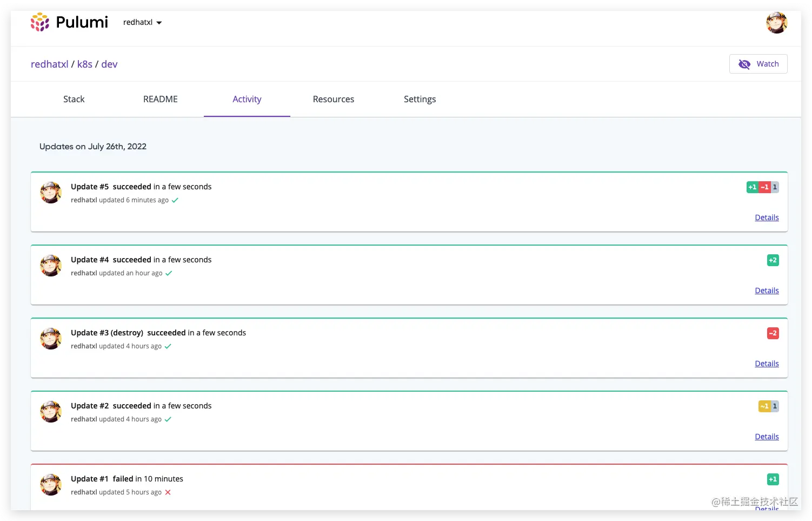
Task: Click the green checkmark on Update #2
Action: 168,419
